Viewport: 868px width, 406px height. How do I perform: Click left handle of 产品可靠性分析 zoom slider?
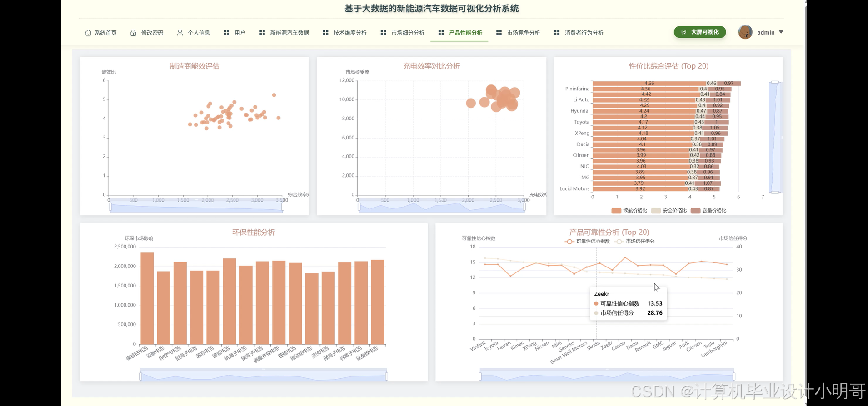pos(480,376)
